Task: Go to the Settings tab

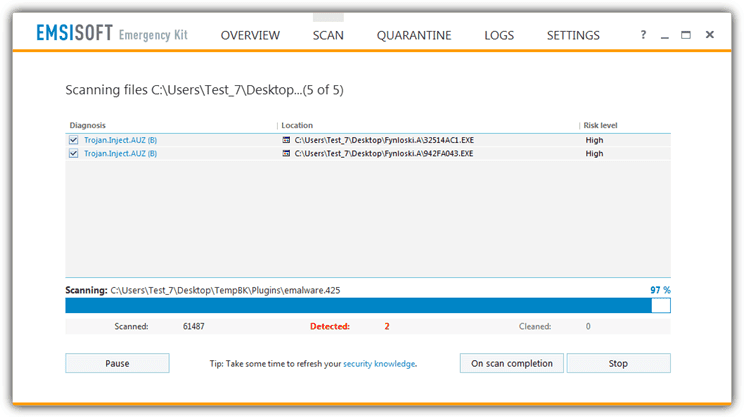Action: [573, 36]
